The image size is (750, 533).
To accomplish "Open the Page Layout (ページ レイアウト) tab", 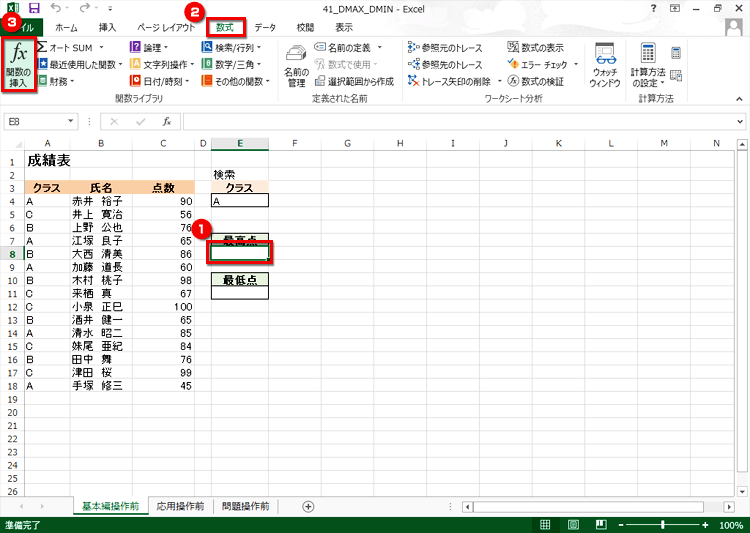I will [166, 27].
